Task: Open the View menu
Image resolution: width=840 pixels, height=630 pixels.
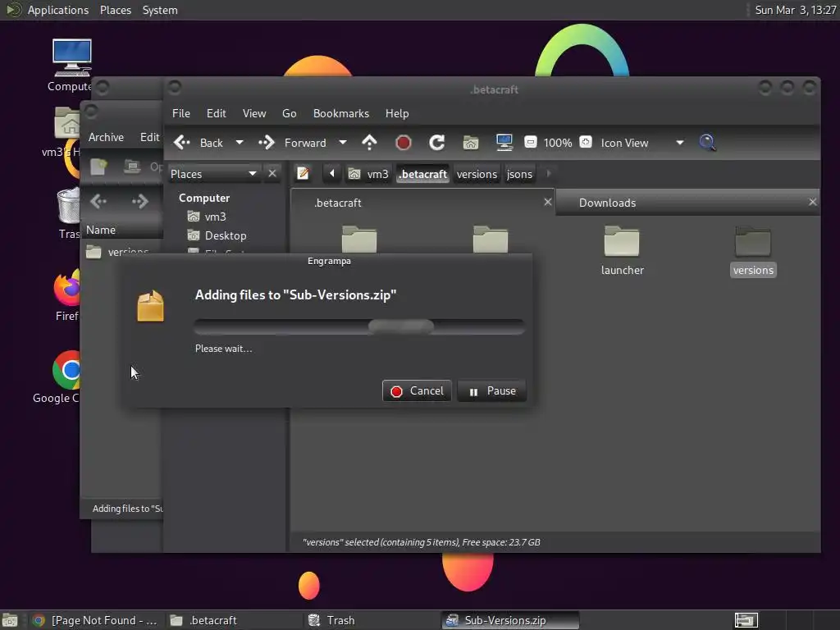Action: tap(254, 113)
